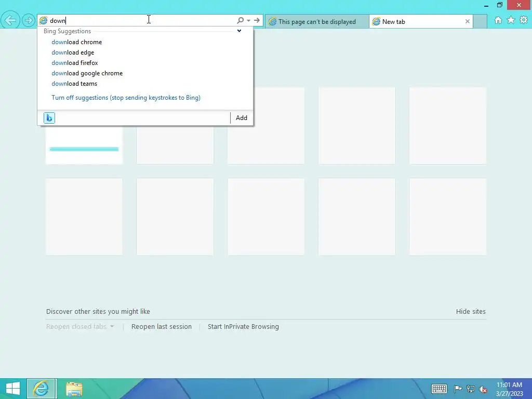Click Start InPrivate Browsing link

243,326
